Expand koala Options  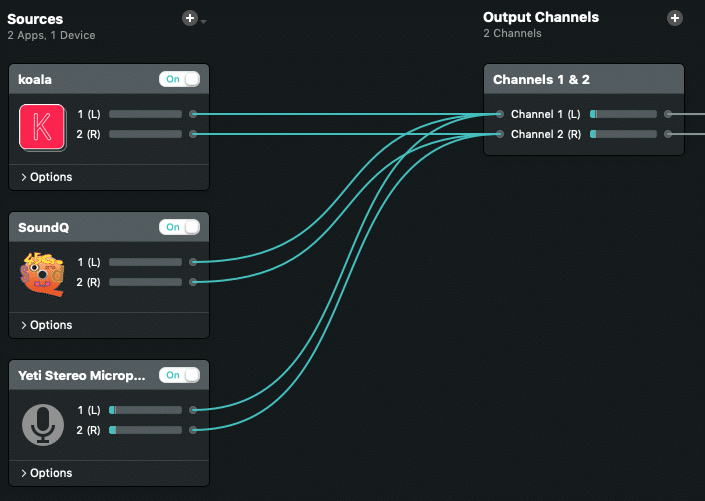pyautogui.click(x=46, y=177)
